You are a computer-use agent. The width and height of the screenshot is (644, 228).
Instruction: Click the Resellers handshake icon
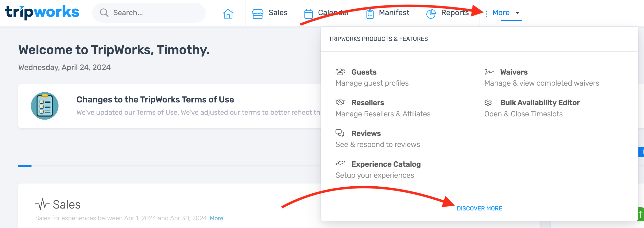tap(340, 102)
